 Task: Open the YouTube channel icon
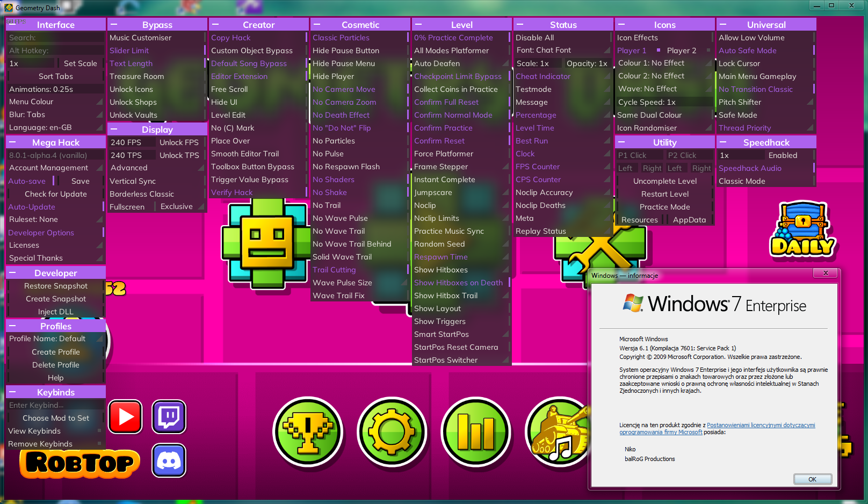coord(126,416)
